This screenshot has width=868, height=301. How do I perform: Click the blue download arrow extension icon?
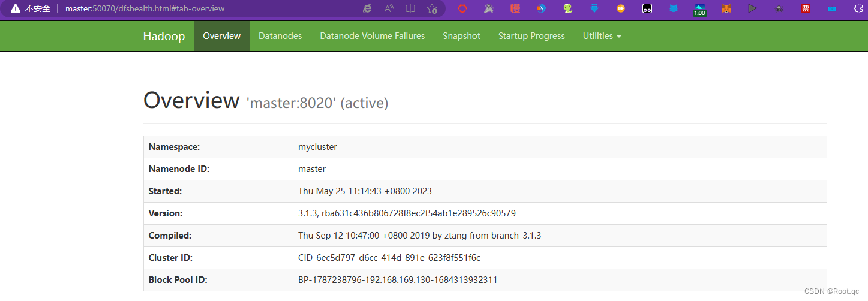click(x=594, y=8)
